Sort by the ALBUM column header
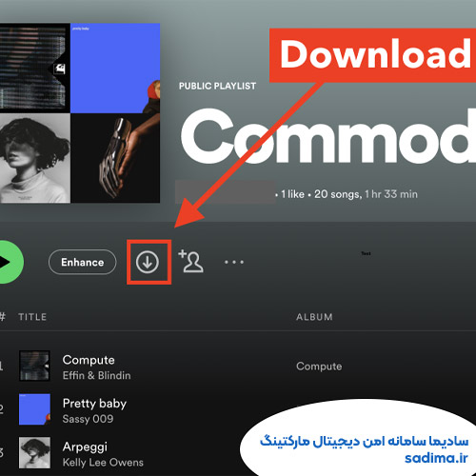 tap(314, 317)
